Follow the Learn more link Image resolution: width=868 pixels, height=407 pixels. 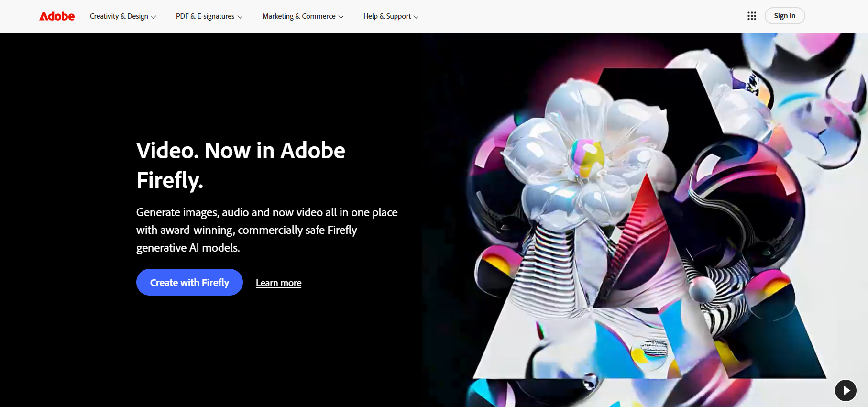[278, 283]
